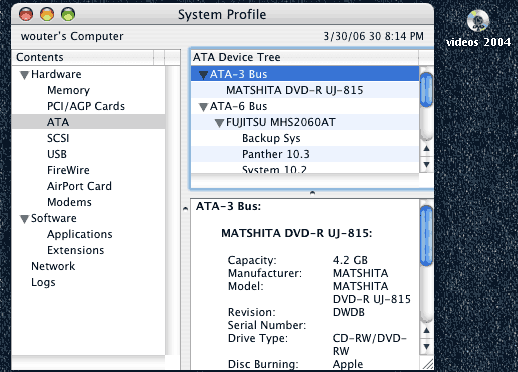Screen dimensions: 518x372
Task: Click the Contents column header
Action: click(x=84, y=57)
